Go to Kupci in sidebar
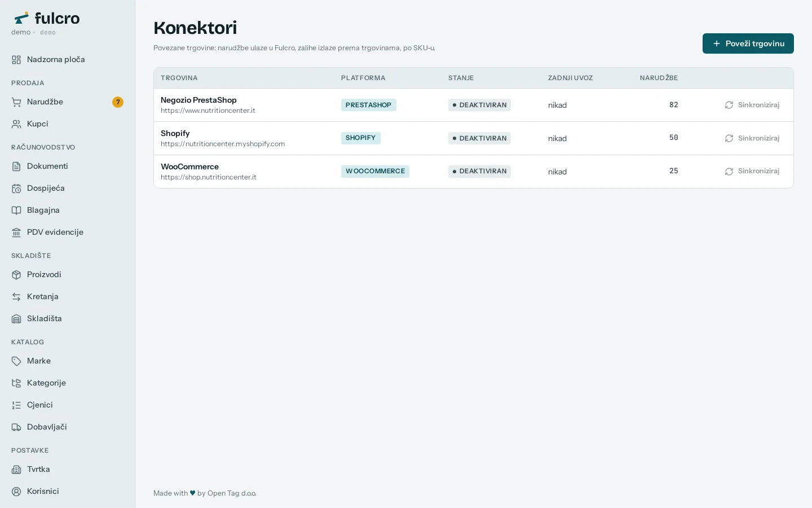This screenshot has width=812, height=508. [67, 124]
